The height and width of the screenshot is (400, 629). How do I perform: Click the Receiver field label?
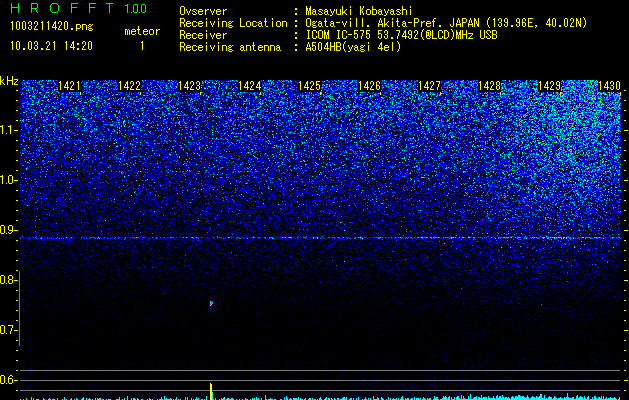203,35
